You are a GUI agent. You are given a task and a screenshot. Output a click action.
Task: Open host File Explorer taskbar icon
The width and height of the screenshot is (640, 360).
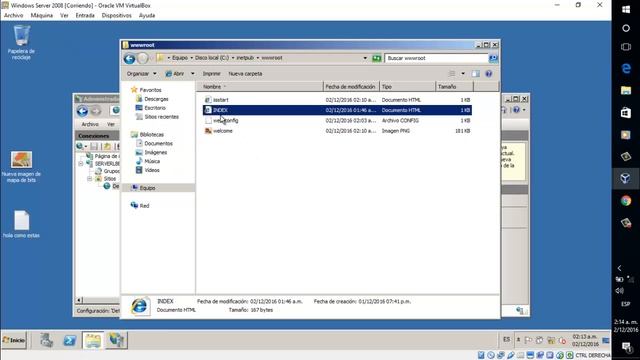click(626, 90)
